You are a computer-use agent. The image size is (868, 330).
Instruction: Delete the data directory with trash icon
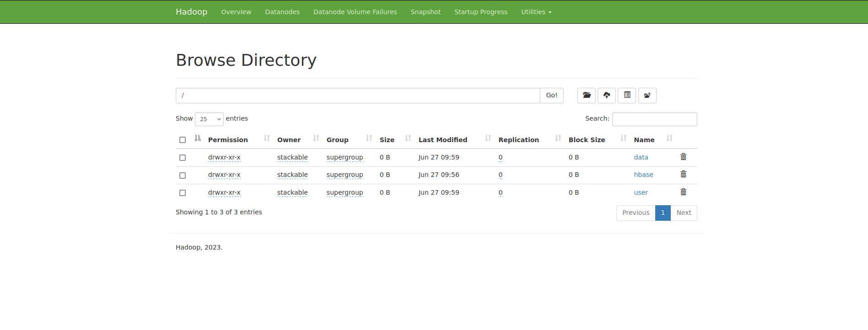[x=683, y=157]
